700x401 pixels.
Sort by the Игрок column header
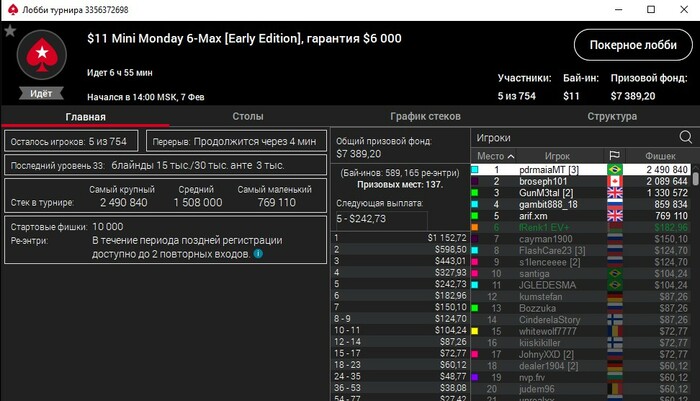point(557,156)
